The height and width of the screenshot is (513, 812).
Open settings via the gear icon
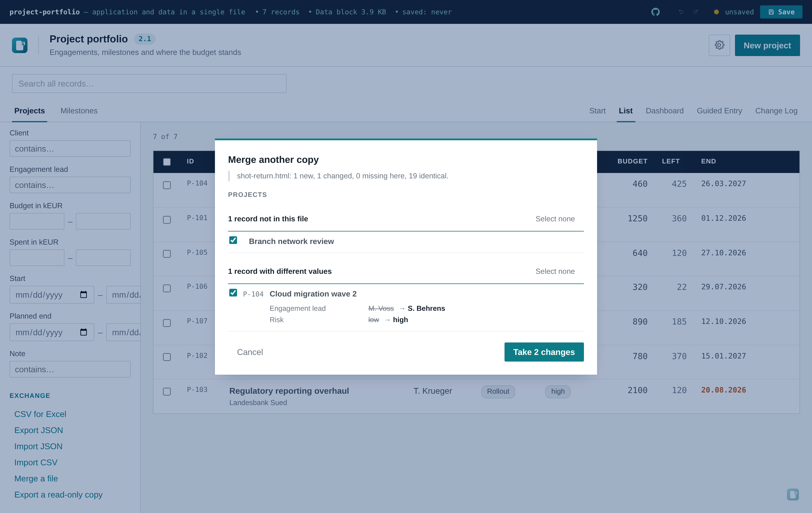click(x=719, y=45)
